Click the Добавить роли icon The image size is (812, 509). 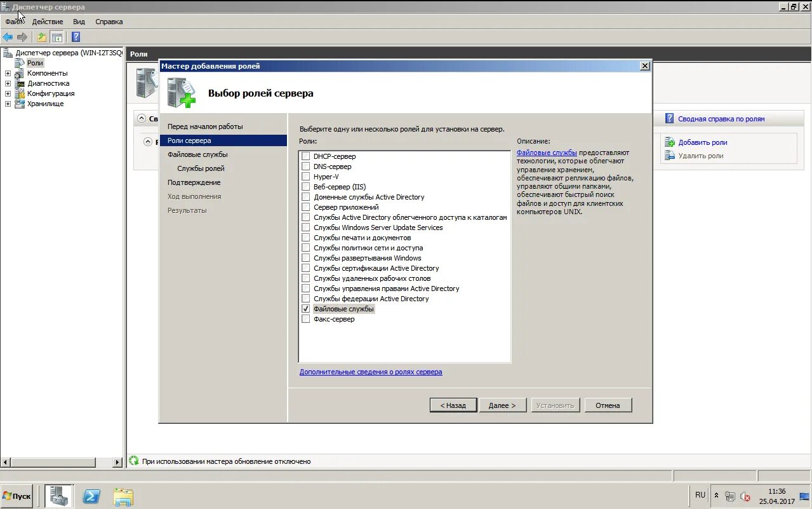670,142
